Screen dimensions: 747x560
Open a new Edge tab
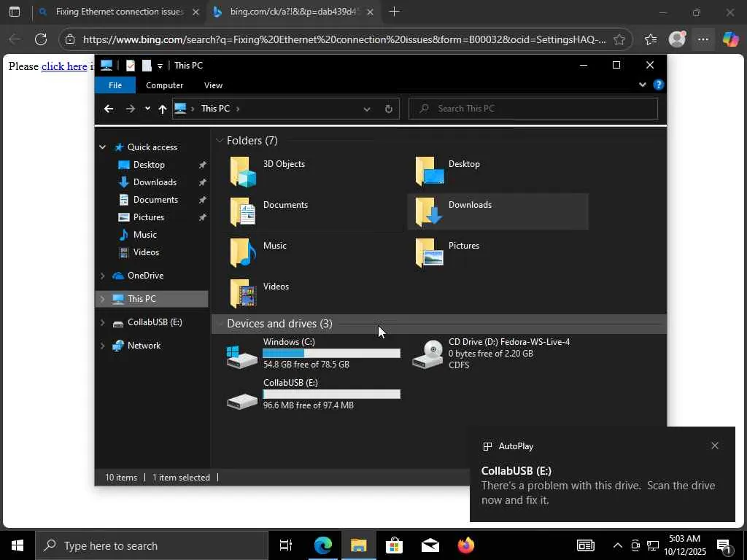394,12
